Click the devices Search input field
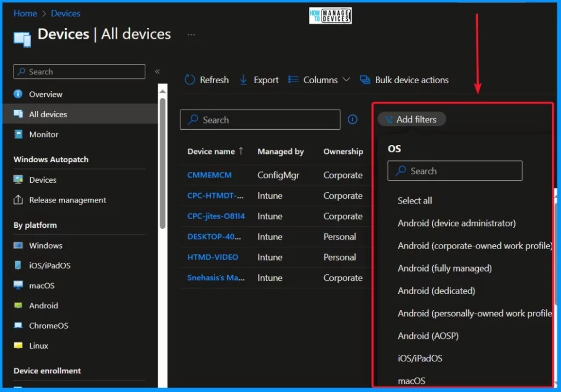 click(260, 119)
